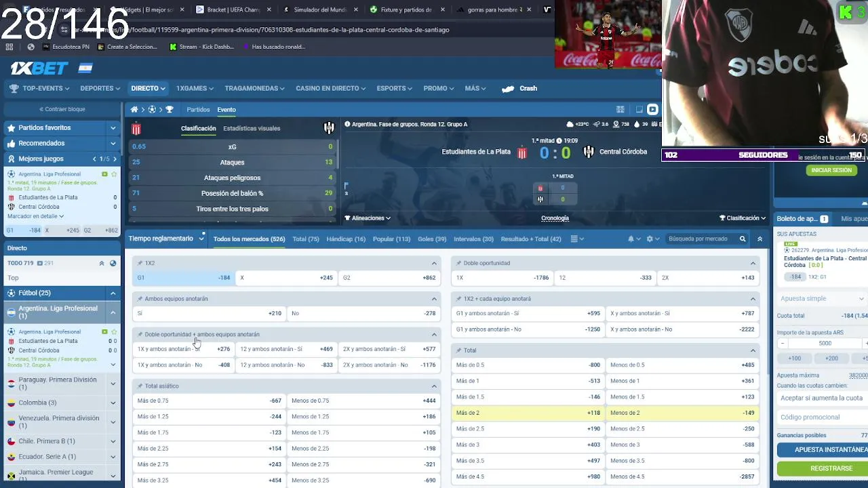Click the globe icon in Directo panel
This screenshot has width=868, height=488.
coord(113,263)
